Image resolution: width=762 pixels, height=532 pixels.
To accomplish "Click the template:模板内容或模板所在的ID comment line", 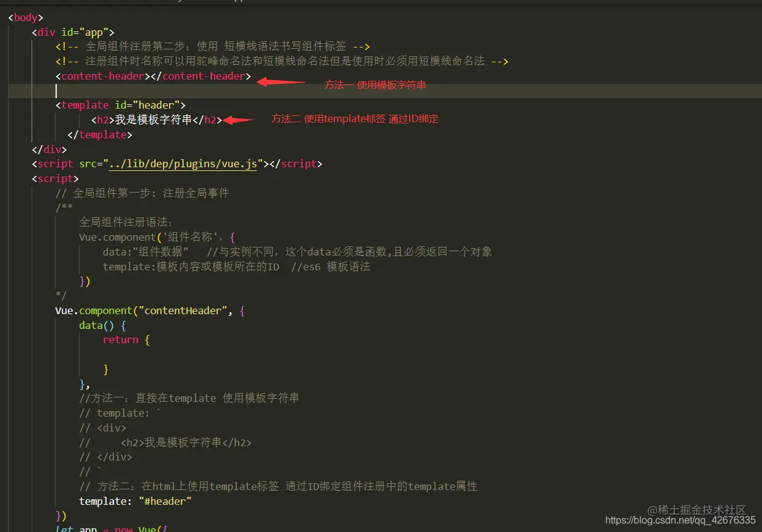I will coord(237,267).
